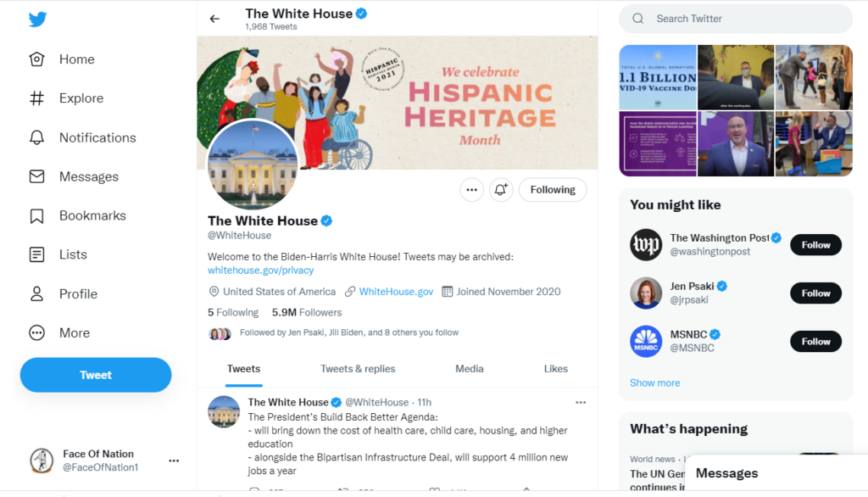Open Explore via the hashtag icon
This screenshot has width=868, height=497.
pyautogui.click(x=36, y=98)
